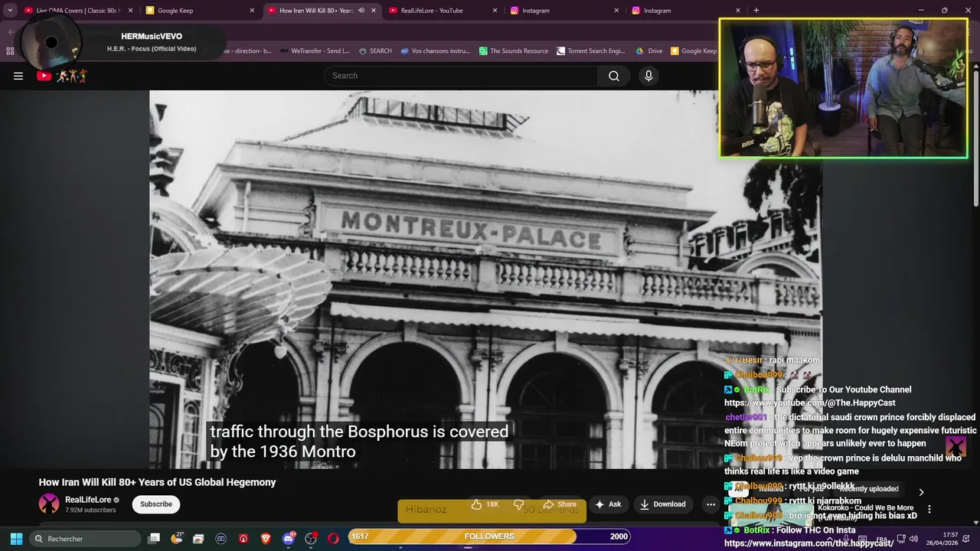This screenshot has height=551, width=980.
Task: Open Drive bookmark
Action: coord(649,51)
